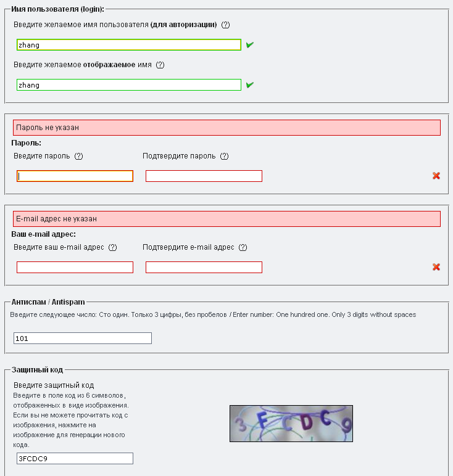Click the 'Введите пароль' input field
Viewport: 453px width, 476px height.
point(75,176)
